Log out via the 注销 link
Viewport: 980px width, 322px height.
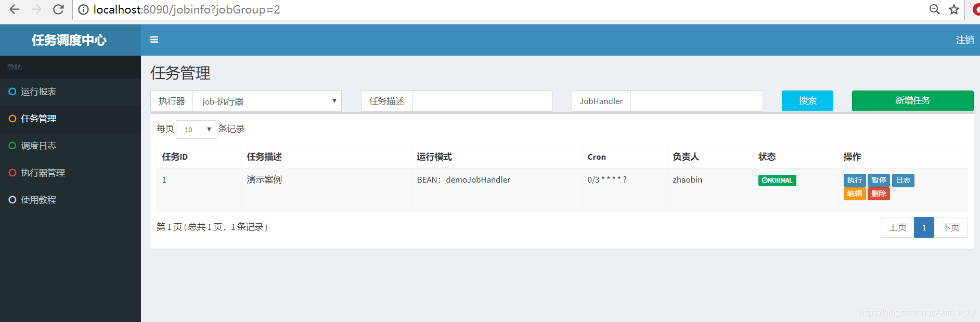coord(964,40)
